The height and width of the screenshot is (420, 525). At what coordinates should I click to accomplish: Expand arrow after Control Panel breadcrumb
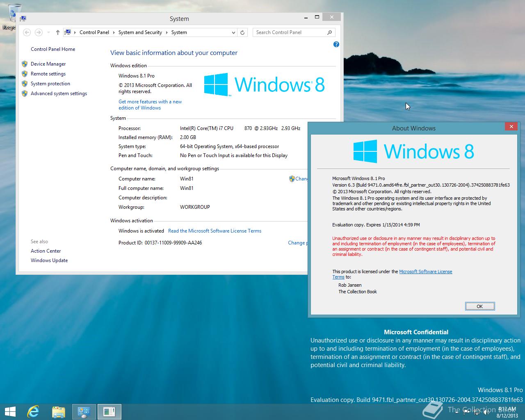pyautogui.click(x=114, y=32)
